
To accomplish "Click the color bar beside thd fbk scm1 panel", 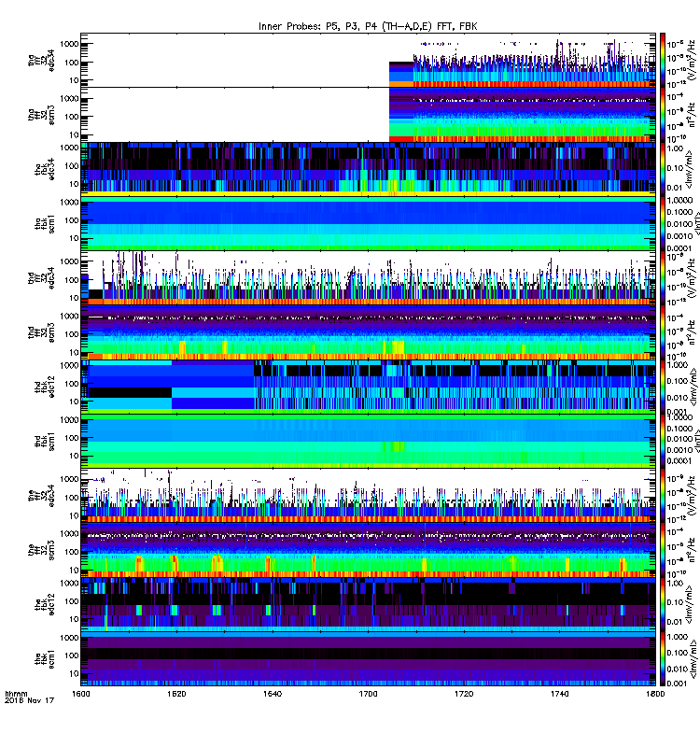I will point(663,441).
